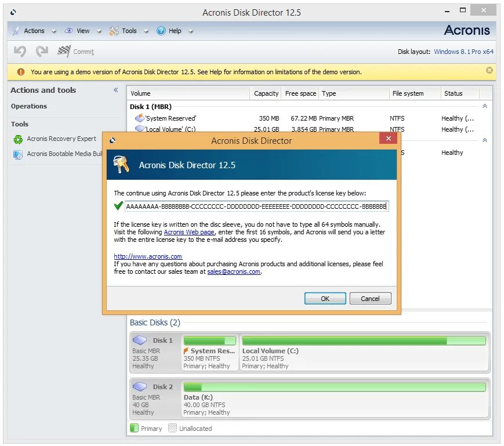Collapse the second disk group chevron

click(485, 140)
